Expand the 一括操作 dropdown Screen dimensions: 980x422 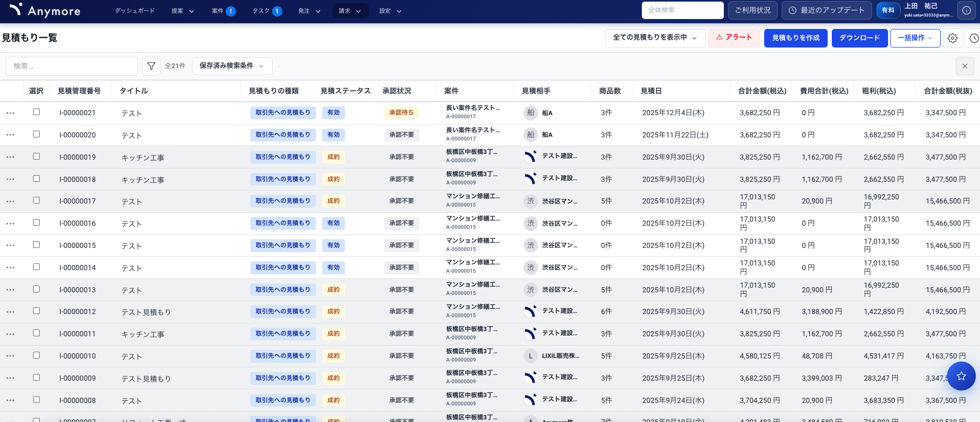[x=915, y=38]
